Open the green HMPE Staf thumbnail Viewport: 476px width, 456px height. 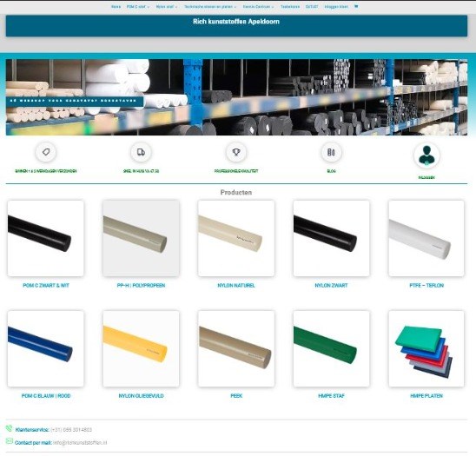coord(331,348)
